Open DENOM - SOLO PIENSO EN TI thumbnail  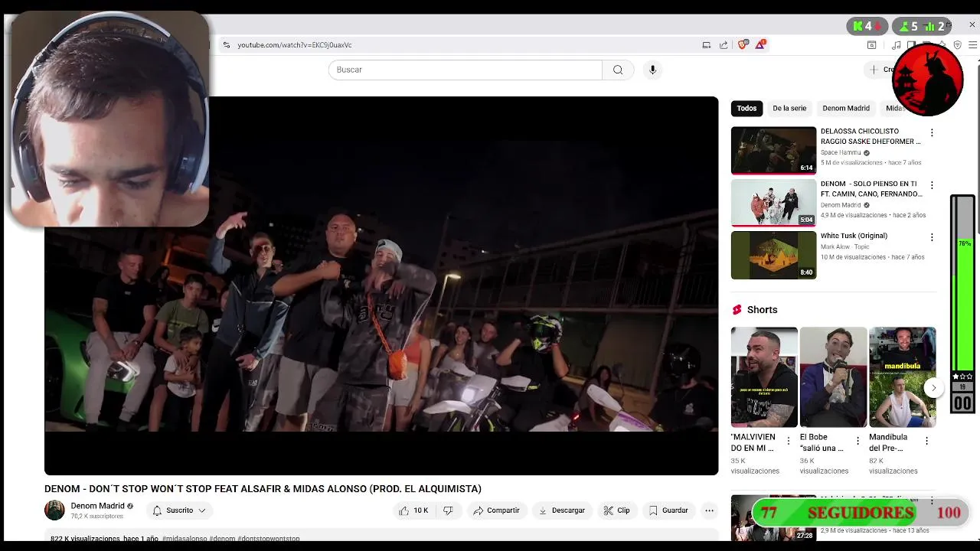[x=773, y=203]
